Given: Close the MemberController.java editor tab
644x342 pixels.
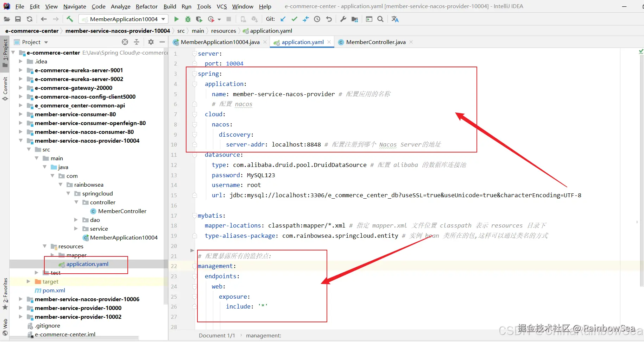Looking at the screenshot, I should point(411,42).
